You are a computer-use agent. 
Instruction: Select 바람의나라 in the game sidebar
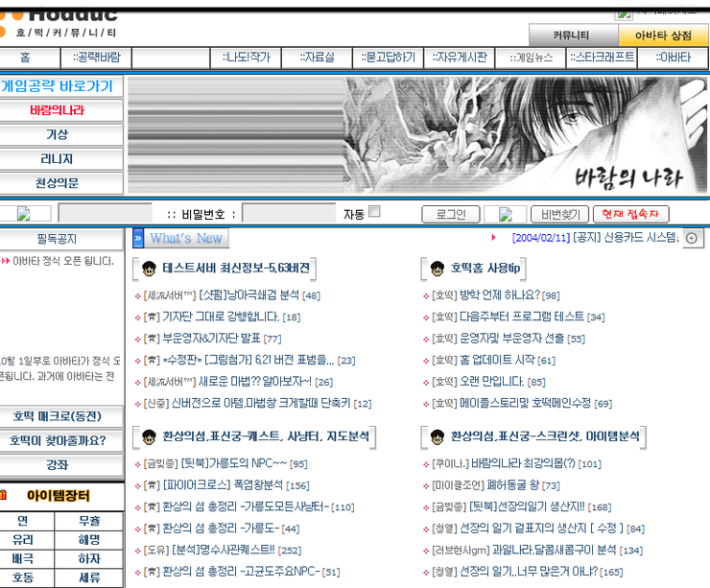pyautogui.click(x=58, y=110)
